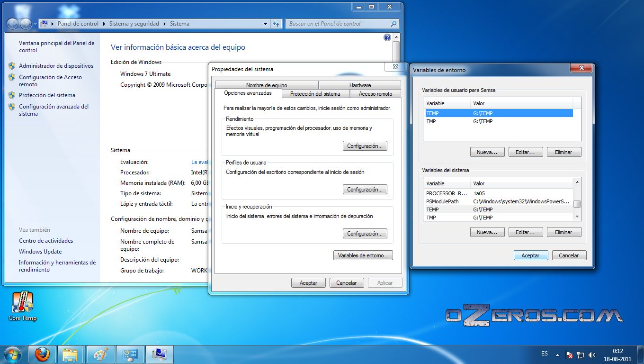Click Valor column header in system variables
This screenshot has height=364, width=644.
click(521, 183)
